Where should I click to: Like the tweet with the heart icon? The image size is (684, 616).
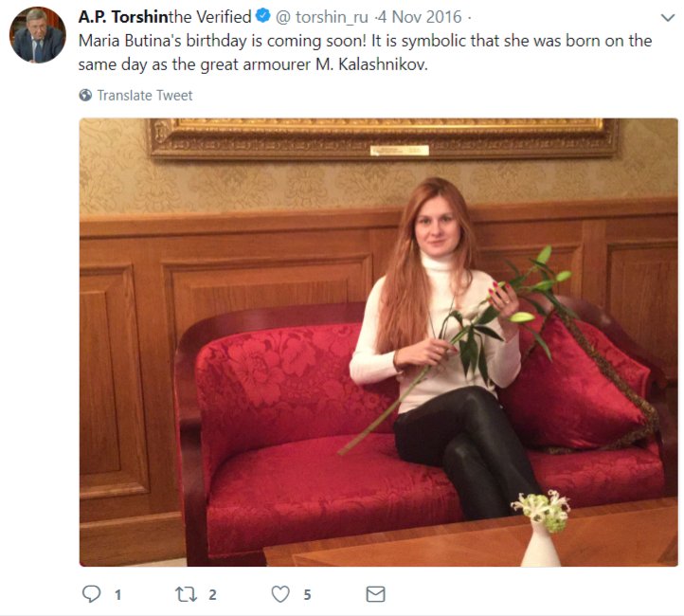pyautogui.click(x=280, y=594)
